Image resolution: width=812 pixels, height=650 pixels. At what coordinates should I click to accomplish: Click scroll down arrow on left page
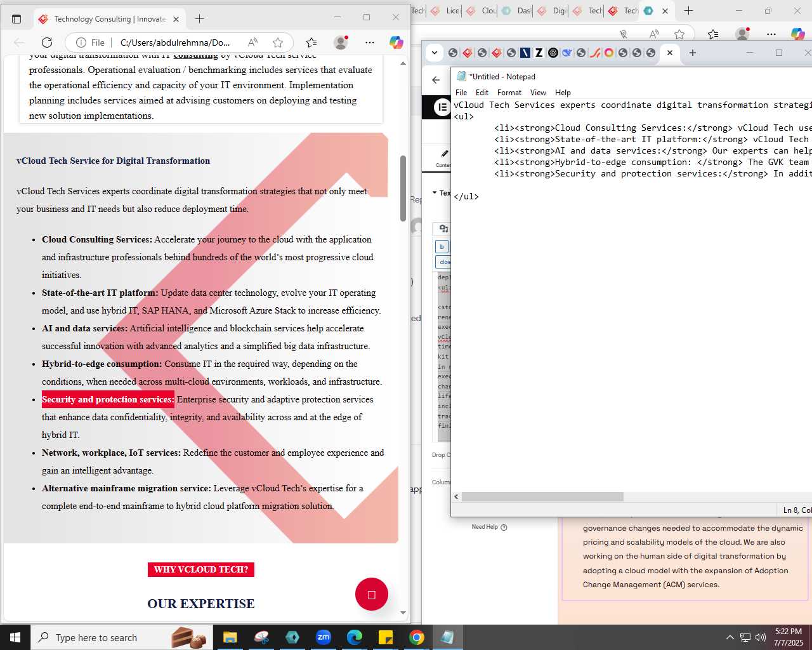coord(403,613)
